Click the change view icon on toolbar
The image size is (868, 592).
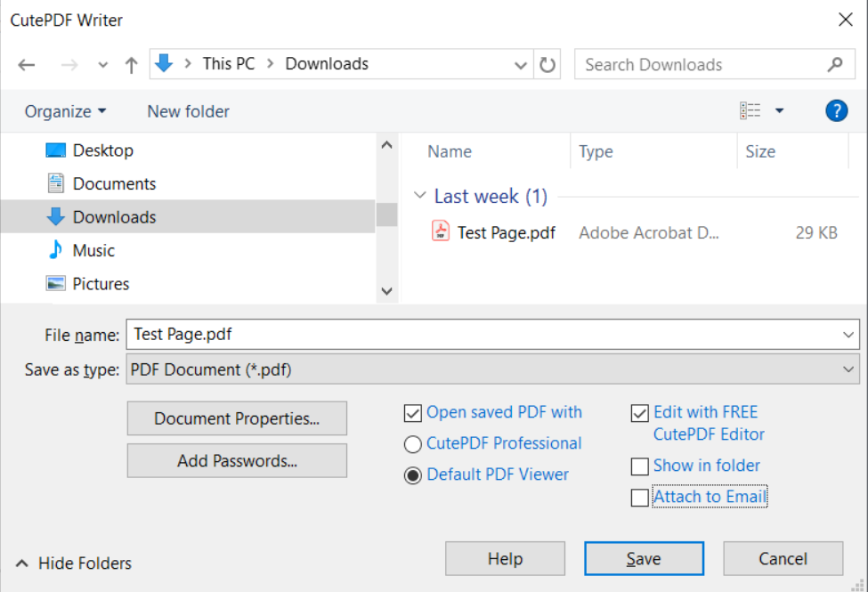point(750,109)
